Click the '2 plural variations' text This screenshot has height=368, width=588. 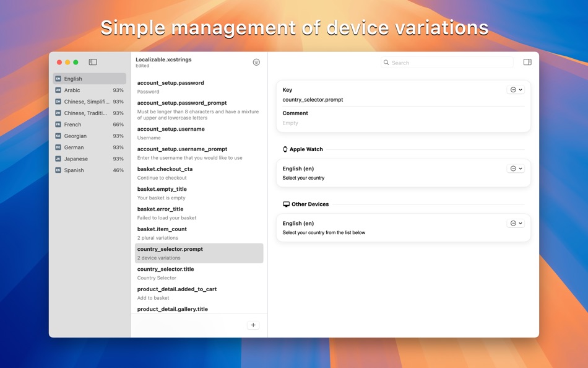point(157,238)
